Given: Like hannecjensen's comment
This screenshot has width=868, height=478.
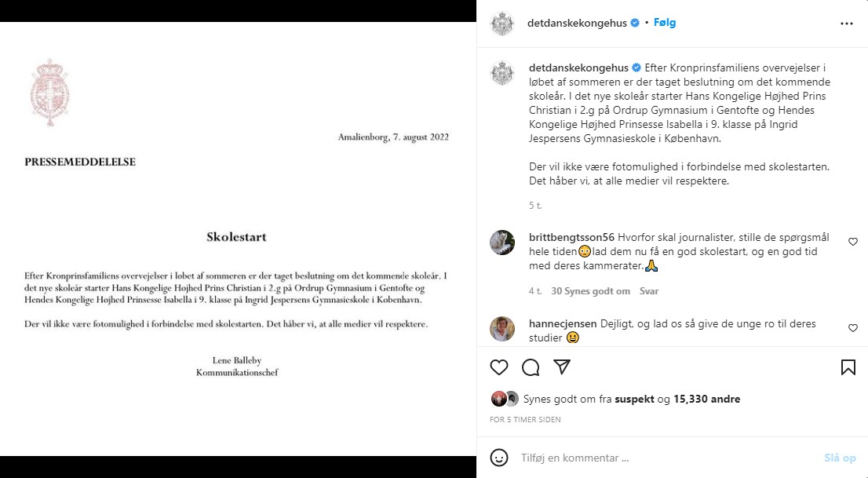Looking at the screenshot, I should point(853,328).
